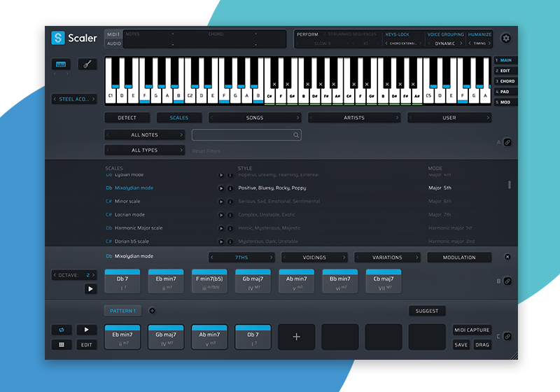
Task: Show info for C# Dorian b5 scale
Action: click(x=230, y=241)
